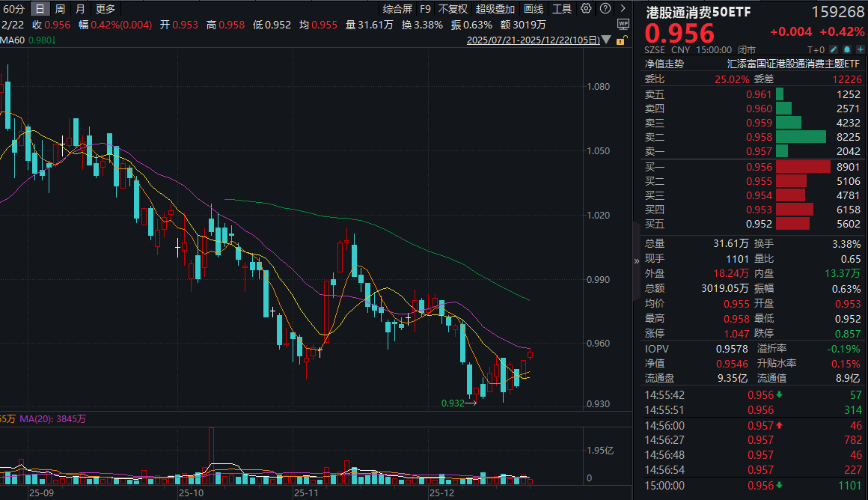Screen dimensions: 868x500
Task: Open the 更多 periods dropdown
Action: coord(106,9)
